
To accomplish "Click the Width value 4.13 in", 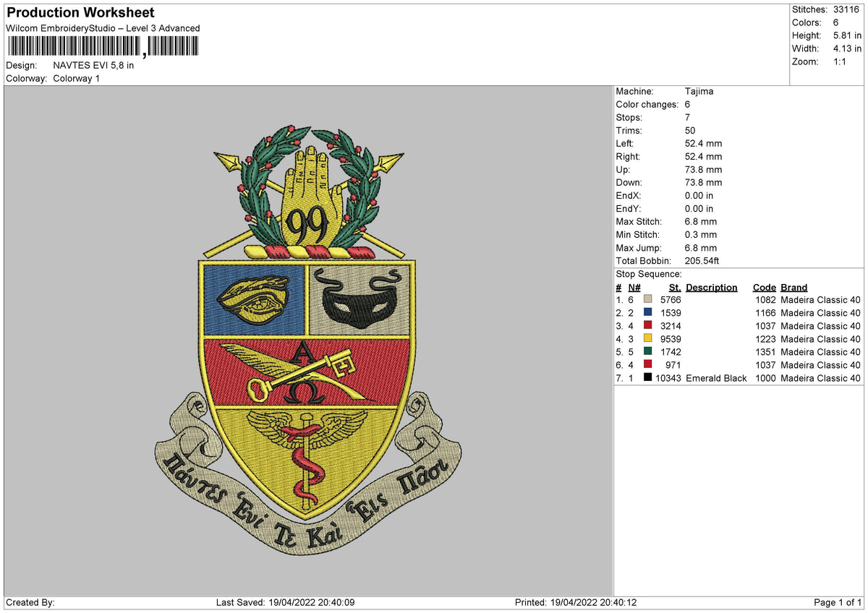I will point(846,48).
